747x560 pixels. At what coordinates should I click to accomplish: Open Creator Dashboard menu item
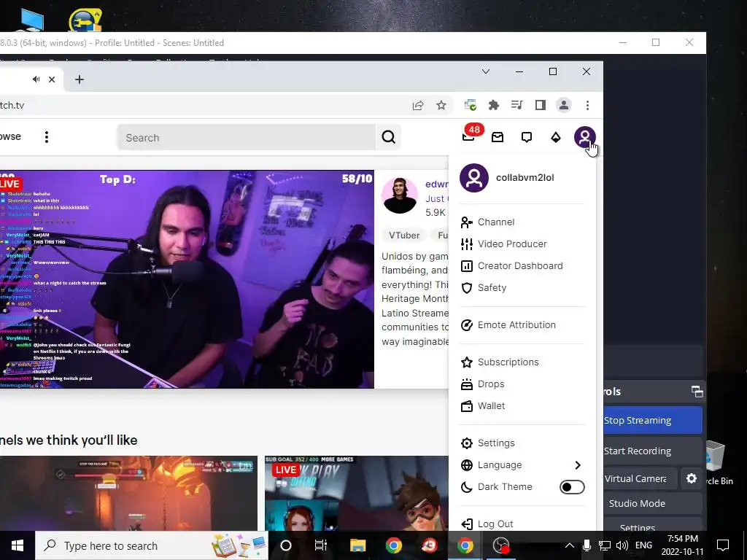click(522, 265)
